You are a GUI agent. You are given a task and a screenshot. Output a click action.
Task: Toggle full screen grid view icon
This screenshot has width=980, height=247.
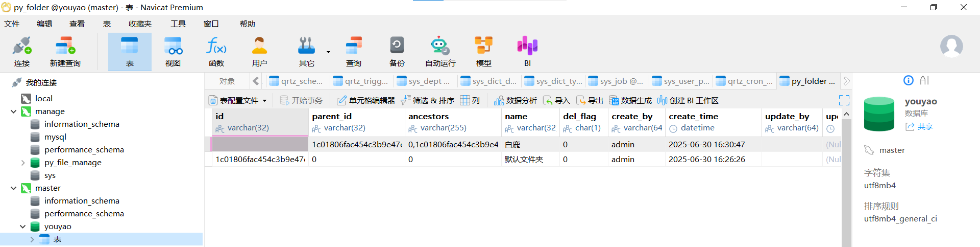844,100
